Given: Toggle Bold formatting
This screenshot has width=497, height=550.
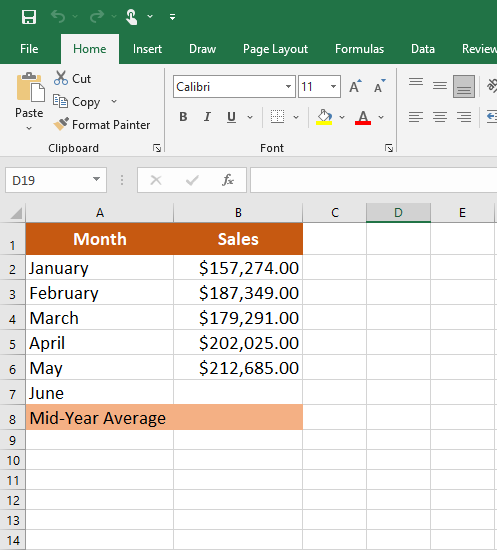Looking at the screenshot, I should [x=183, y=117].
